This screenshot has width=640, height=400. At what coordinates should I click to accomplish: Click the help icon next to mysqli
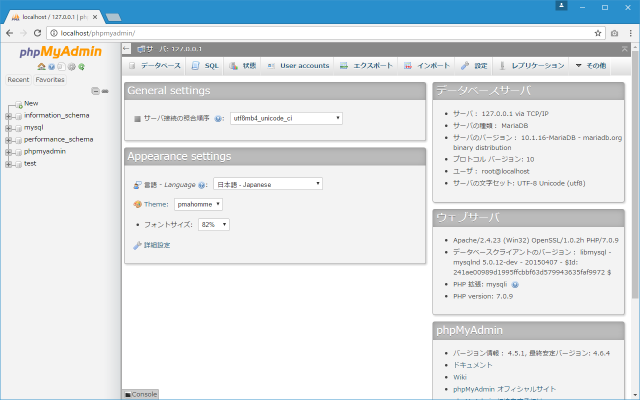coord(515,284)
